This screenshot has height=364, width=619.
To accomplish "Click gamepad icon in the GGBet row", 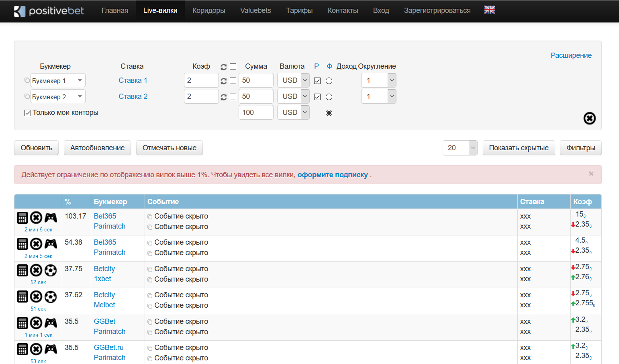I will [x=51, y=323].
